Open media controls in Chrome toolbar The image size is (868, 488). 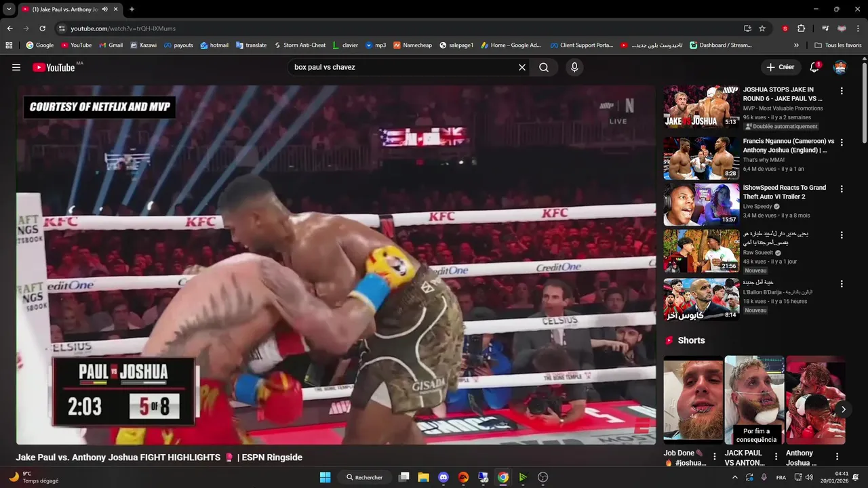pos(825,28)
